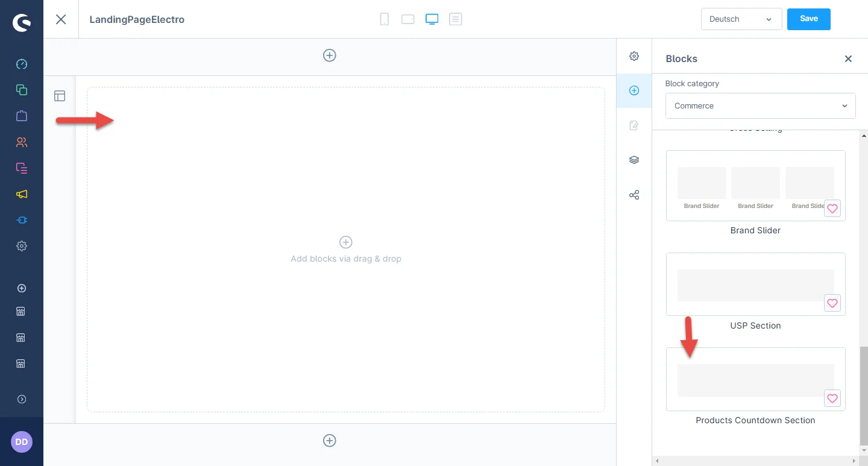Select the Products Countdown Section thumbnail
Image resolution: width=868 pixels, height=466 pixels.
pos(755,380)
